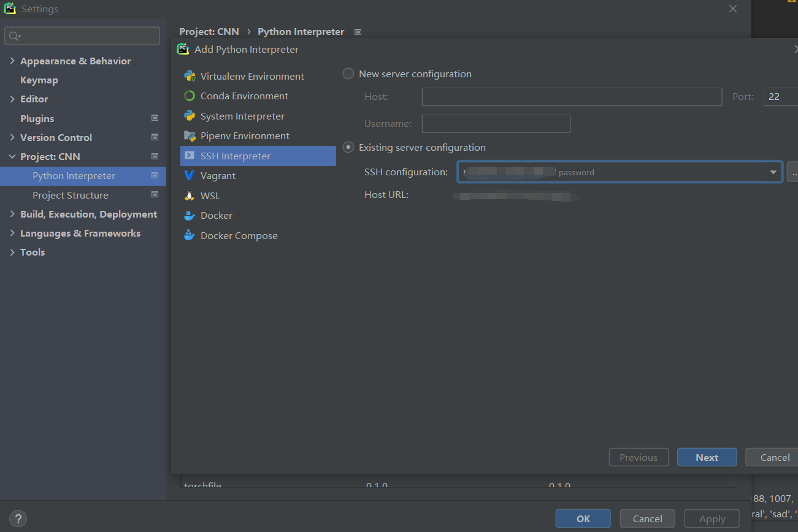The height and width of the screenshot is (532, 798).
Task: Collapse the Project: CNN section
Action: pos(12,156)
